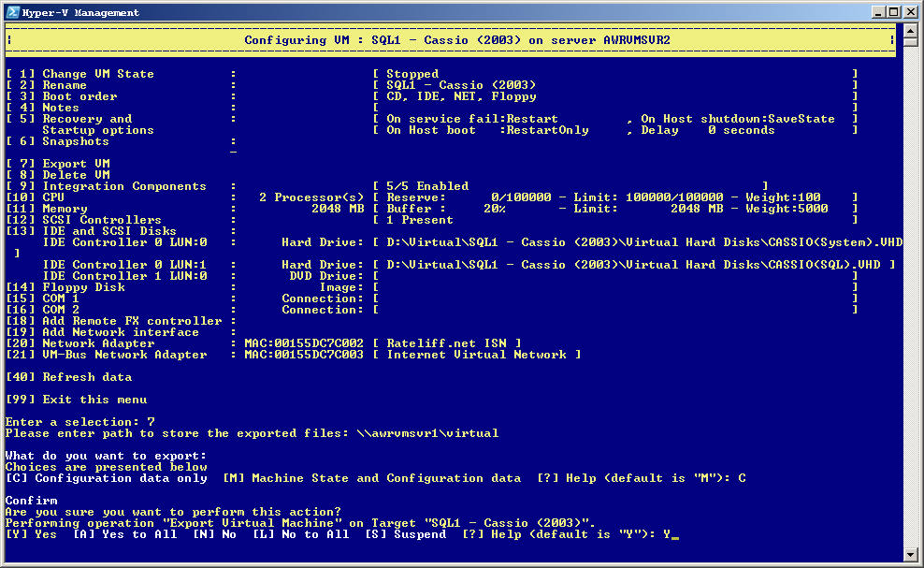Click the 'IDE Controller 0 LUN:1' row label
Viewport: 924px width, 568px height.
tap(125, 264)
